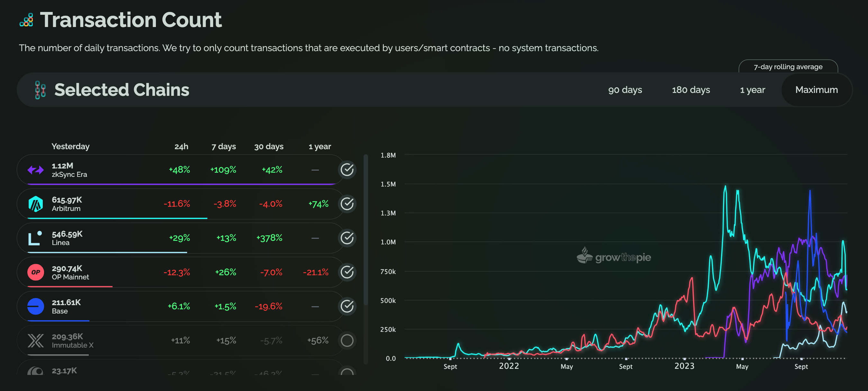Click the 7-day rolling average label
Screen dimensions: 868x391
[788, 67]
